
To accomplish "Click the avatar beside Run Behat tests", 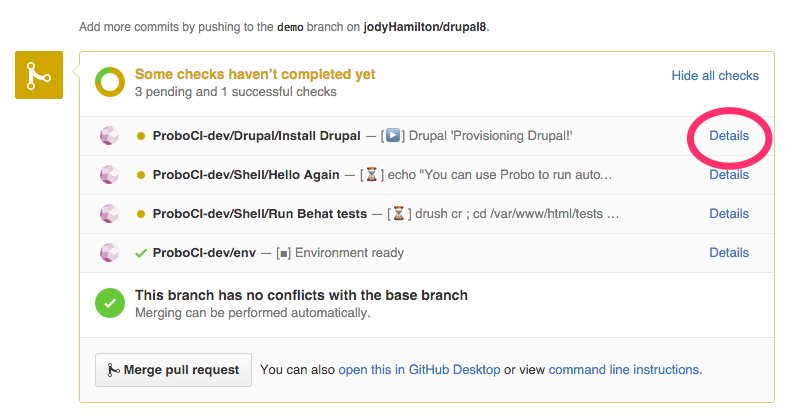I will tap(110, 214).
